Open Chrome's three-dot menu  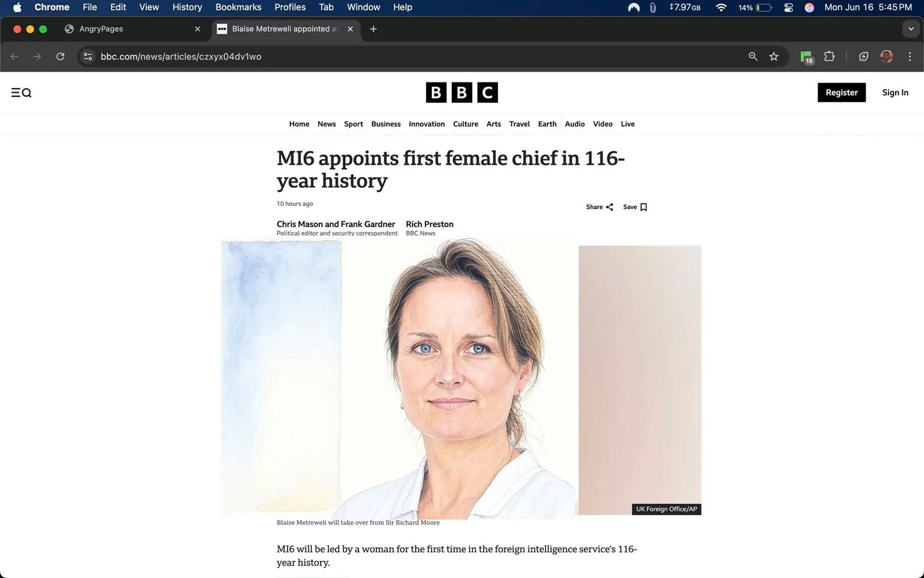coord(910,56)
